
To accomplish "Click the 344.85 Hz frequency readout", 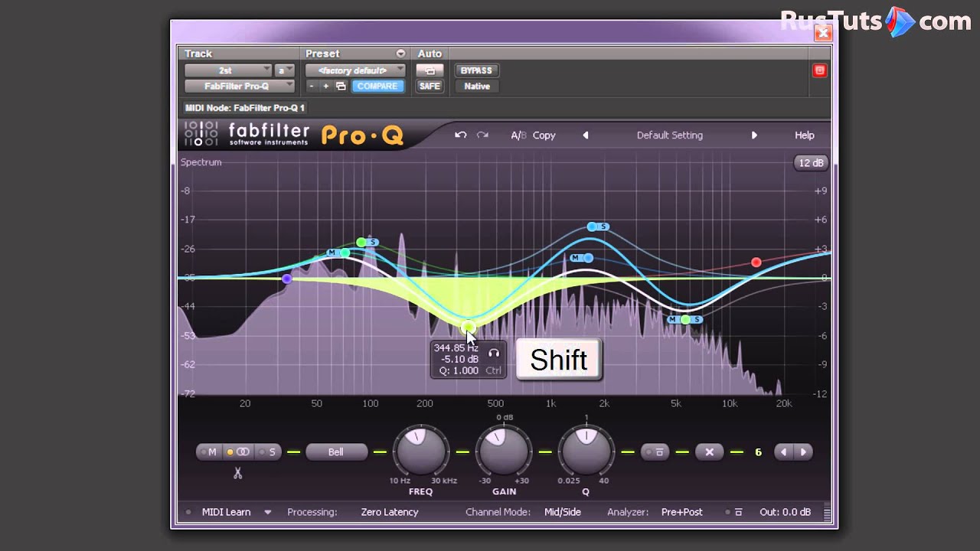I will 456,348.
